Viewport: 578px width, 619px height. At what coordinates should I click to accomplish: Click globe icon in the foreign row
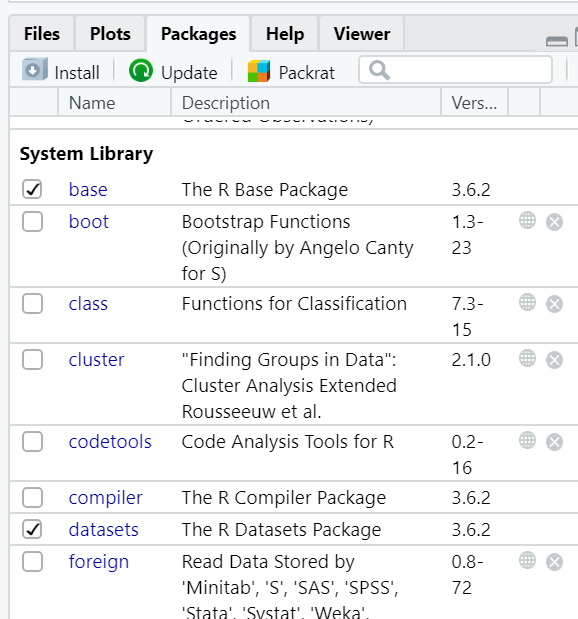(527, 561)
